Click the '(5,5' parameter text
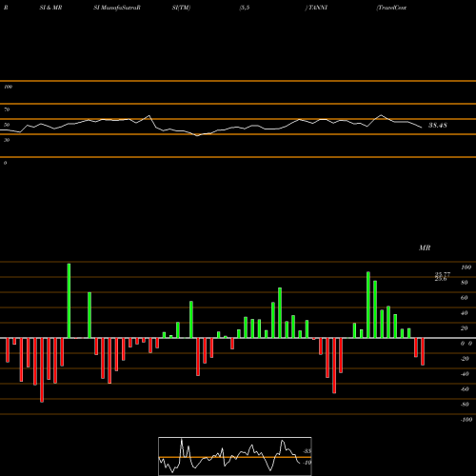Screen dimensions: 476x476 [x=245, y=8]
